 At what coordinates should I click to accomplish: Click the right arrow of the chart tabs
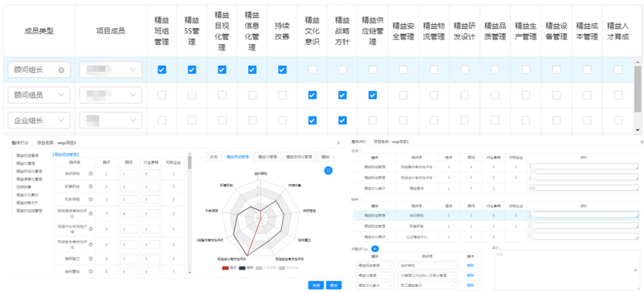point(333,157)
